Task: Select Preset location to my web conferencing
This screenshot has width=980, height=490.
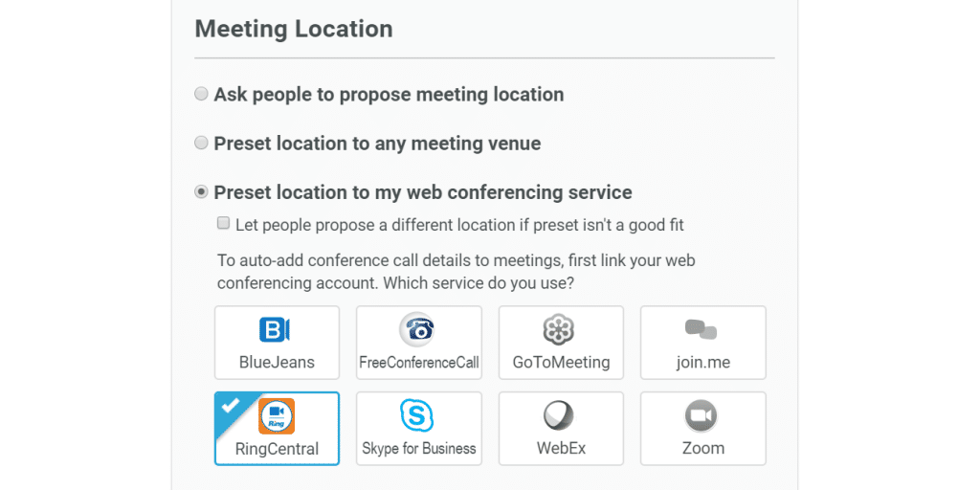Action: [201, 191]
